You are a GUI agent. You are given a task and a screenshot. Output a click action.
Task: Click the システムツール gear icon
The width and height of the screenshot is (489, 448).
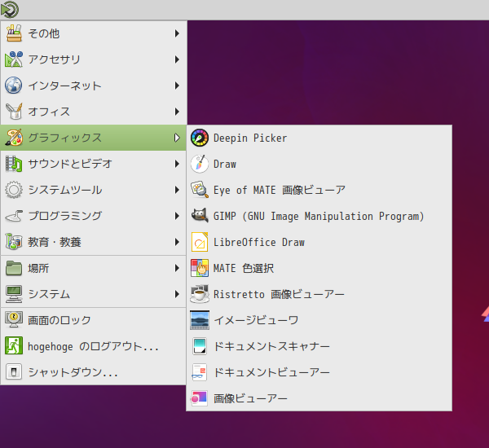(x=14, y=190)
